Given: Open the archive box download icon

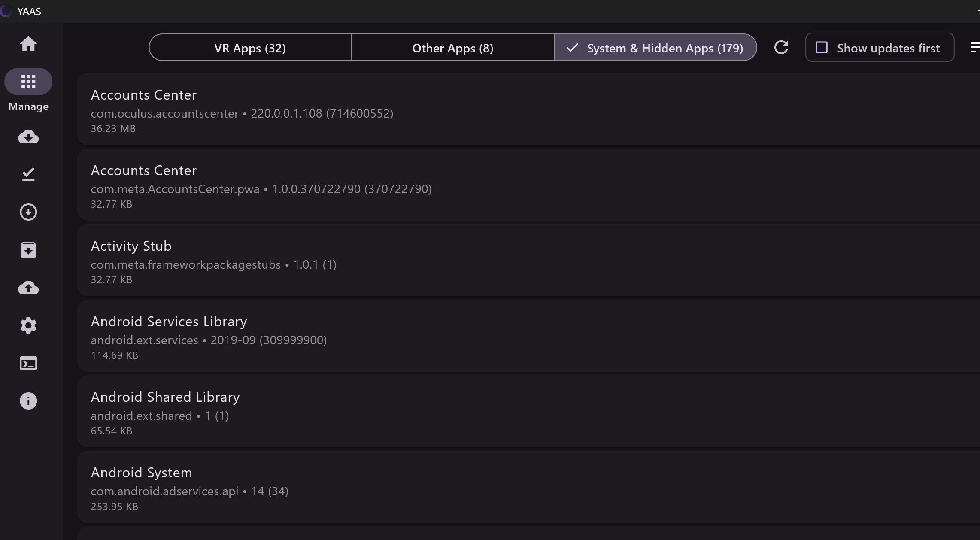Looking at the screenshot, I should pos(28,250).
